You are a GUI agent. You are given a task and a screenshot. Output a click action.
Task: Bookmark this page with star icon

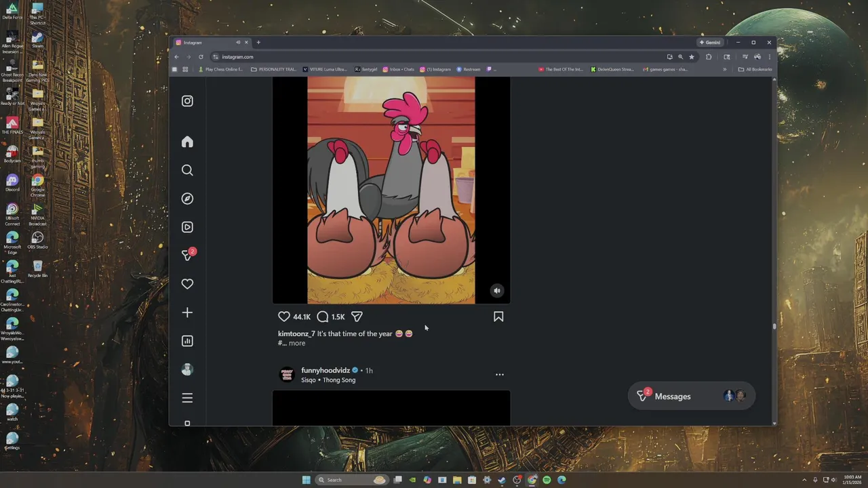click(692, 57)
